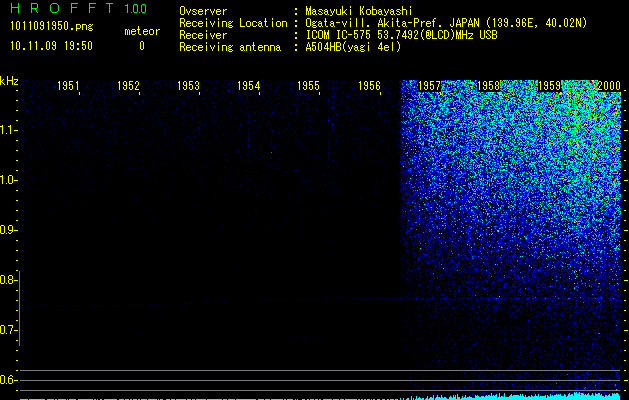Click the Receiving Location label

(233, 23)
